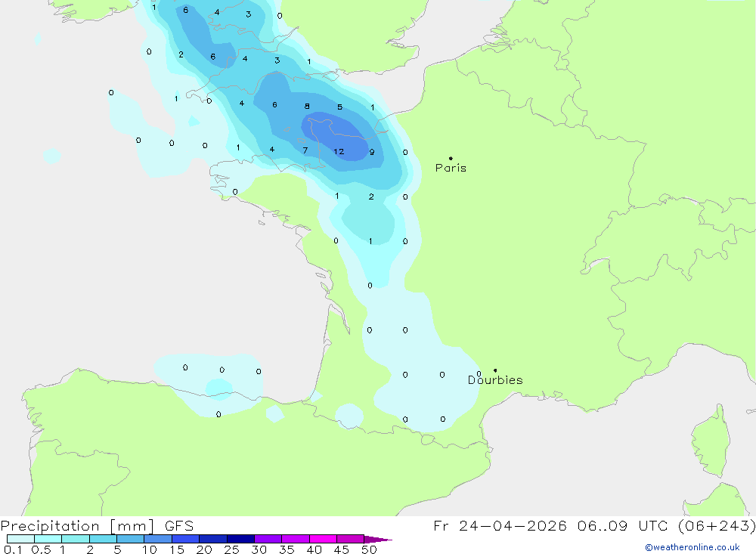Click the 0.1–0.5 mm legend color swatch
Image resolution: width=756 pixels, height=554 pixels.
point(20,539)
